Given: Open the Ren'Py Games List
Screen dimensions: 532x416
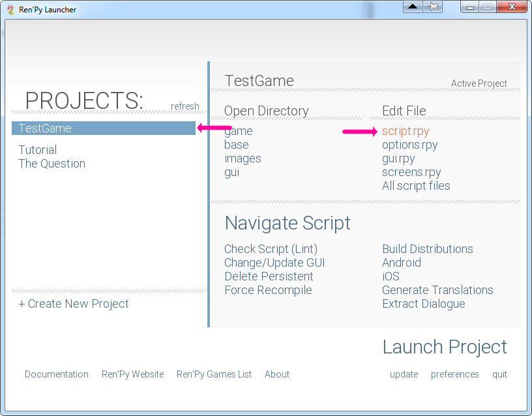Looking at the screenshot, I should (x=214, y=374).
